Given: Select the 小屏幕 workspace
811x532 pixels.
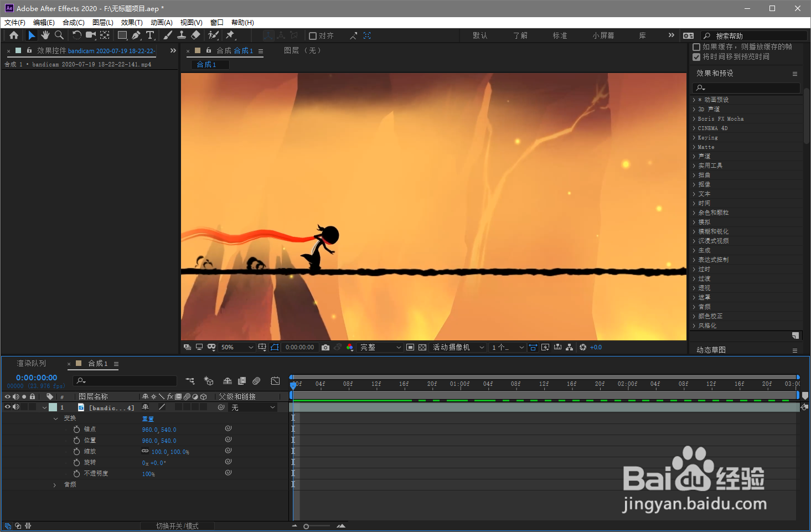Looking at the screenshot, I should coord(603,35).
